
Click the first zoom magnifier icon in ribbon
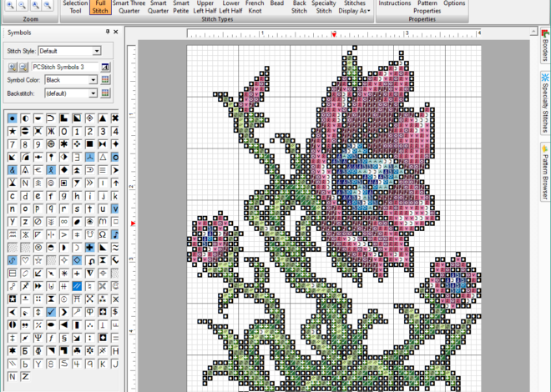pyautogui.click(x=10, y=5)
